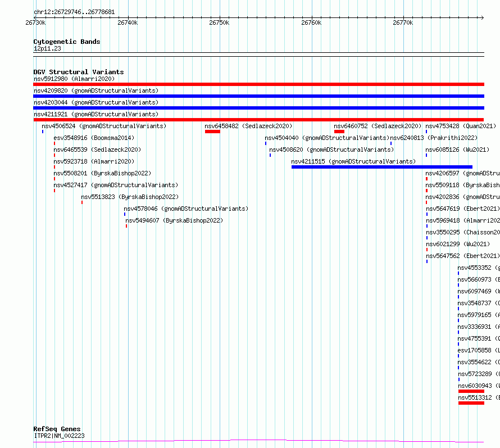Click nsv6458482 (Sedlazeck2020) label
Viewport: 500px width, 448px height.
coord(248,126)
